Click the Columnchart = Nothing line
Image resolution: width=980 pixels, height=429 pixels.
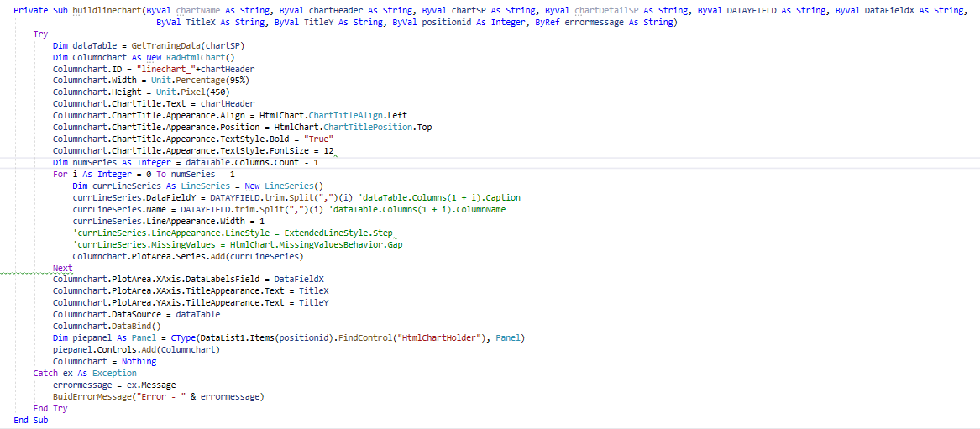pos(104,360)
